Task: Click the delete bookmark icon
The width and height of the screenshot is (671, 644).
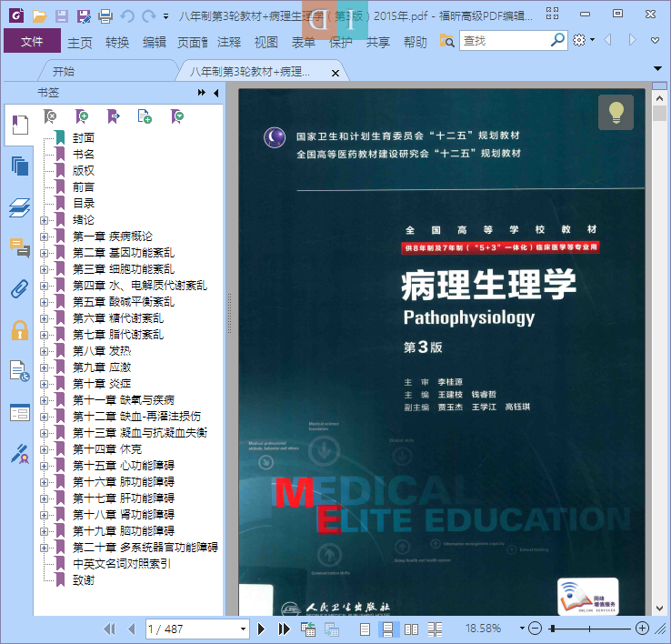Action: tap(50, 116)
